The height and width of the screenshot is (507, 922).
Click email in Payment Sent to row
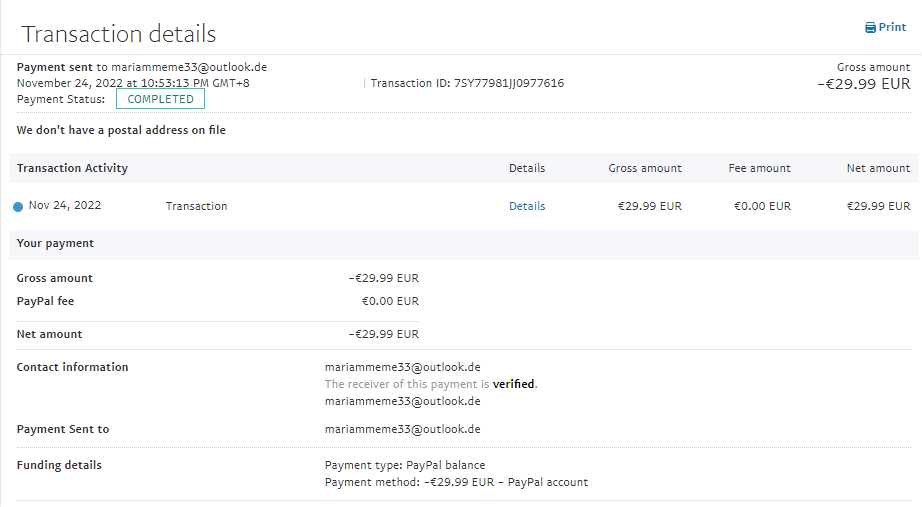click(402, 429)
